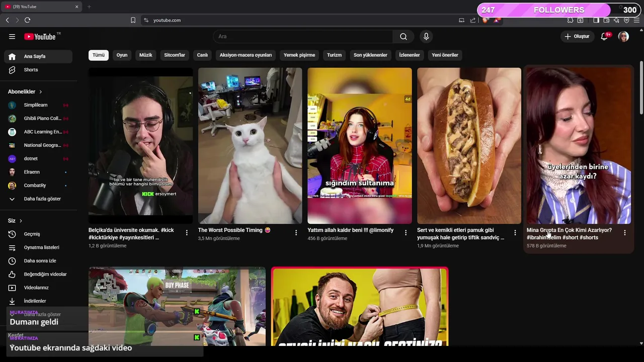Open the extensions puzzle icon
The height and width of the screenshot is (362, 644).
point(570,20)
